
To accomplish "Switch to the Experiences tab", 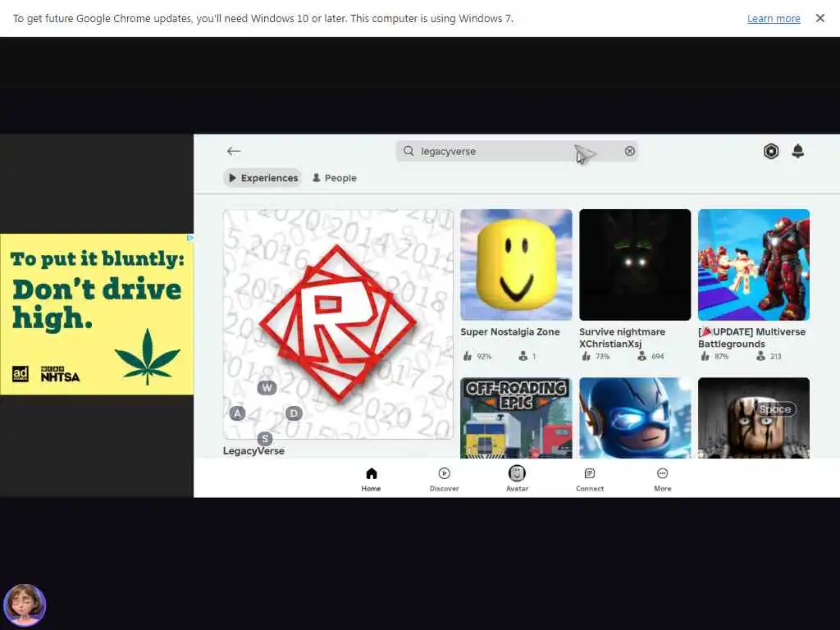I will point(262,178).
